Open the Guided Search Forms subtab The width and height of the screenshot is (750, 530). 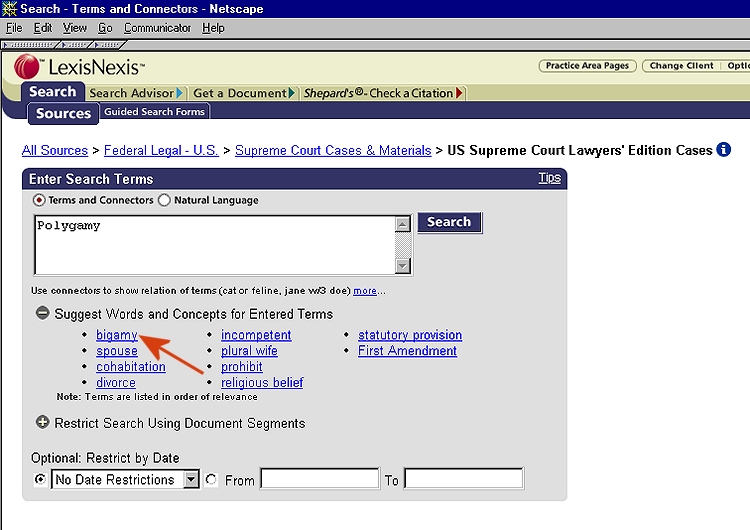click(x=154, y=112)
